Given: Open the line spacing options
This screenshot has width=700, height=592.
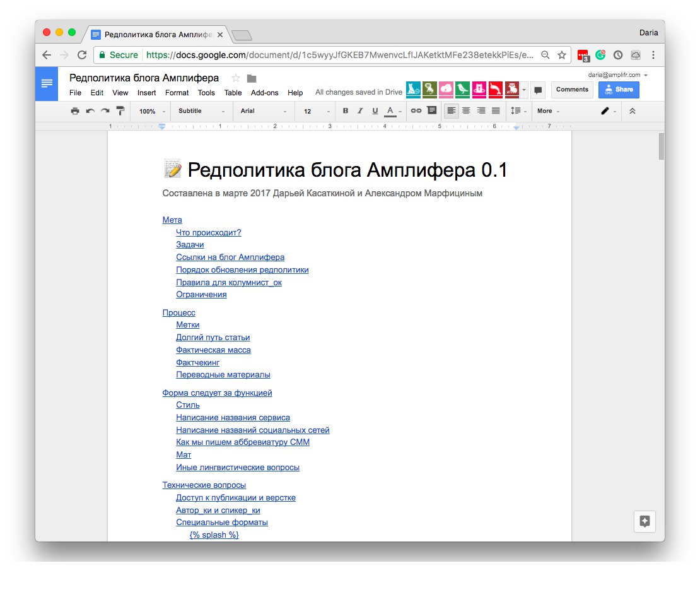Looking at the screenshot, I should (x=518, y=111).
